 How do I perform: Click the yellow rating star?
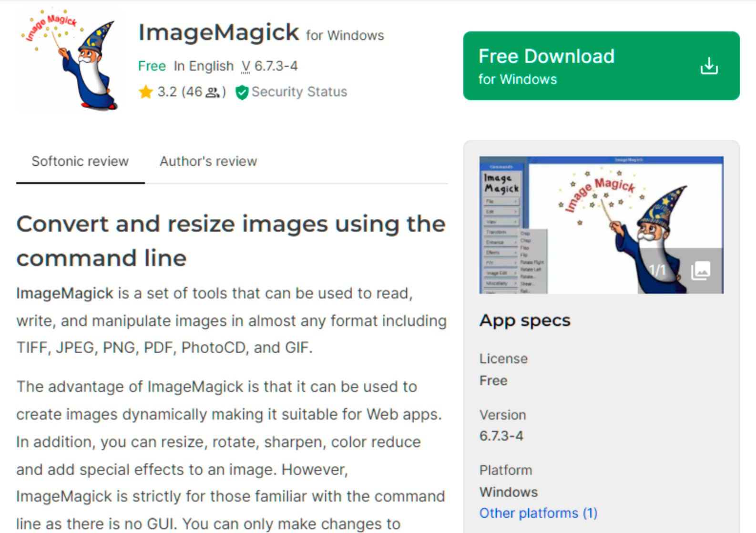point(145,92)
